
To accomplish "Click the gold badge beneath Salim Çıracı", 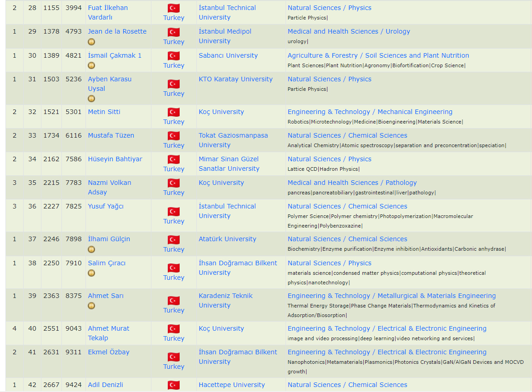I will point(91,273).
